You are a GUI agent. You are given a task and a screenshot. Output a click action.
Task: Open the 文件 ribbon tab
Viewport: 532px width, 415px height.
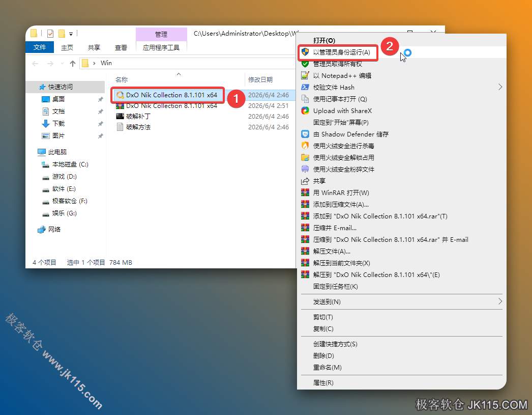click(x=40, y=47)
